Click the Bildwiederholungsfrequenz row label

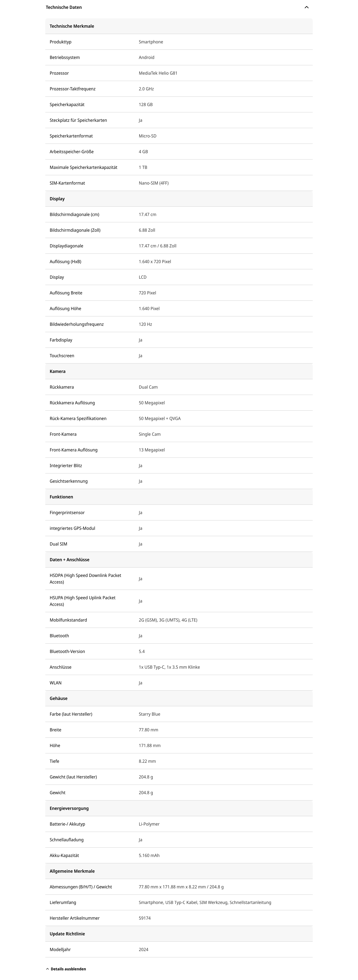tap(76, 324)
